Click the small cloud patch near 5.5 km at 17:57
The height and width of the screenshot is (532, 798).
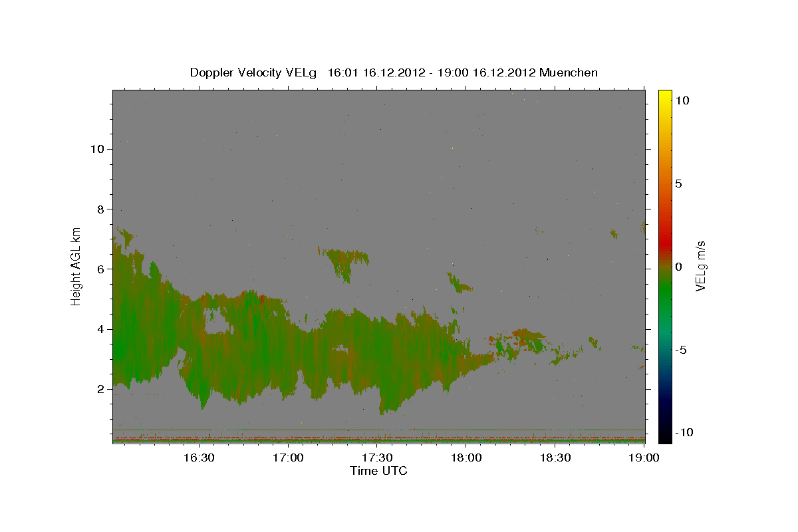pyautogui.click(x=459, y=284)
